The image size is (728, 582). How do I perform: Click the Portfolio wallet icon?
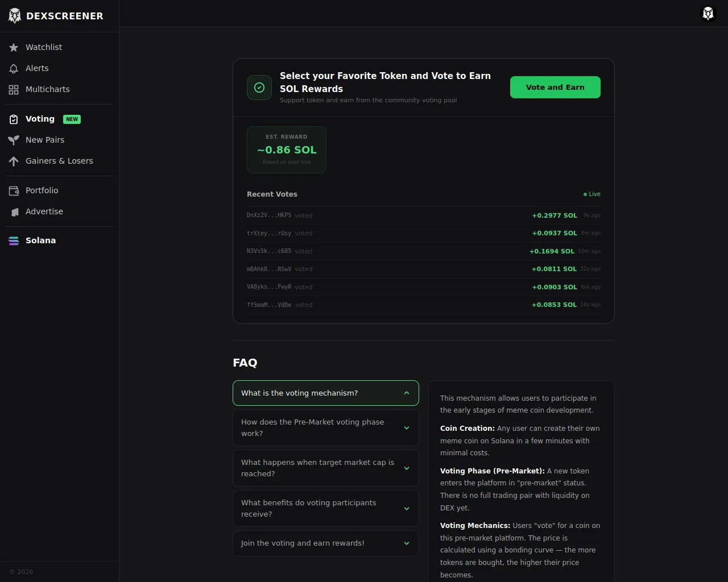pos(14,191)
